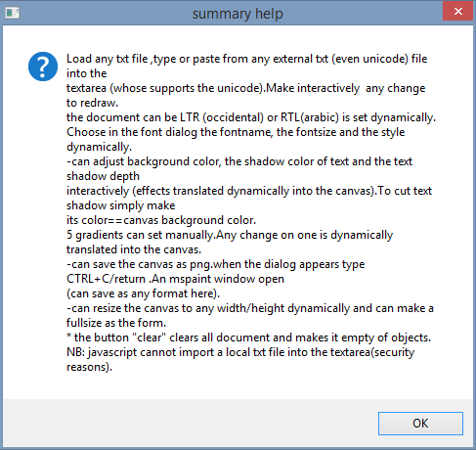
Task: Click the "NB: javascript cannot import" line
Action: (x=240, y=352)
